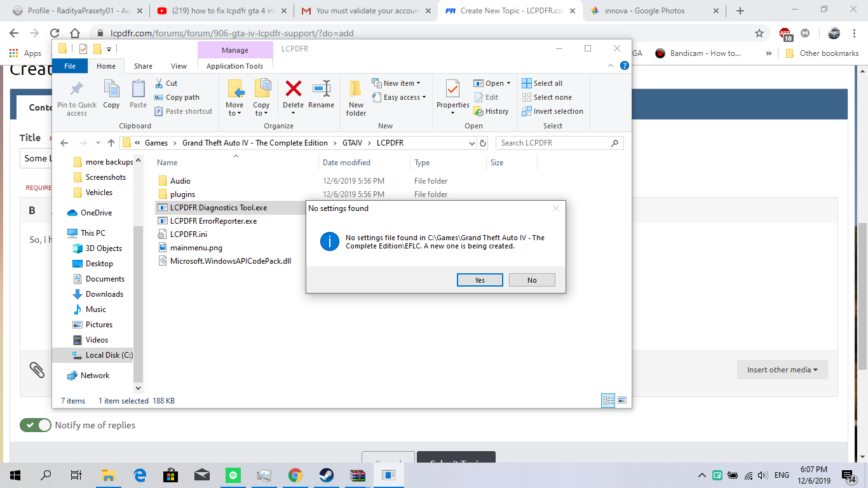
Task: Show hidden system tray icons
Action: coord(702,475)
